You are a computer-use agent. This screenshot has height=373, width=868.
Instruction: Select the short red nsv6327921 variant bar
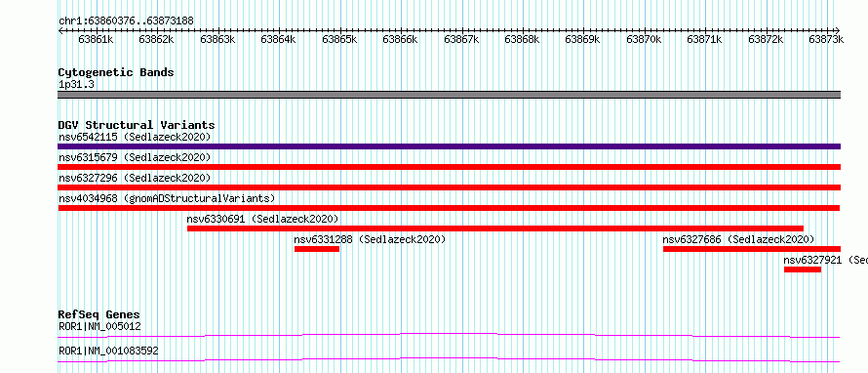point(803,269)
